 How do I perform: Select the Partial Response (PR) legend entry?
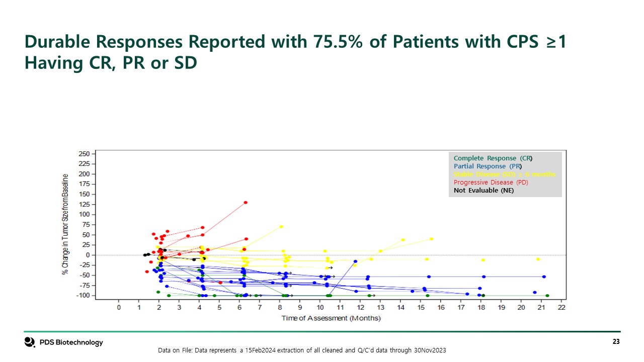pyautogui.click(x=488, y=166)
